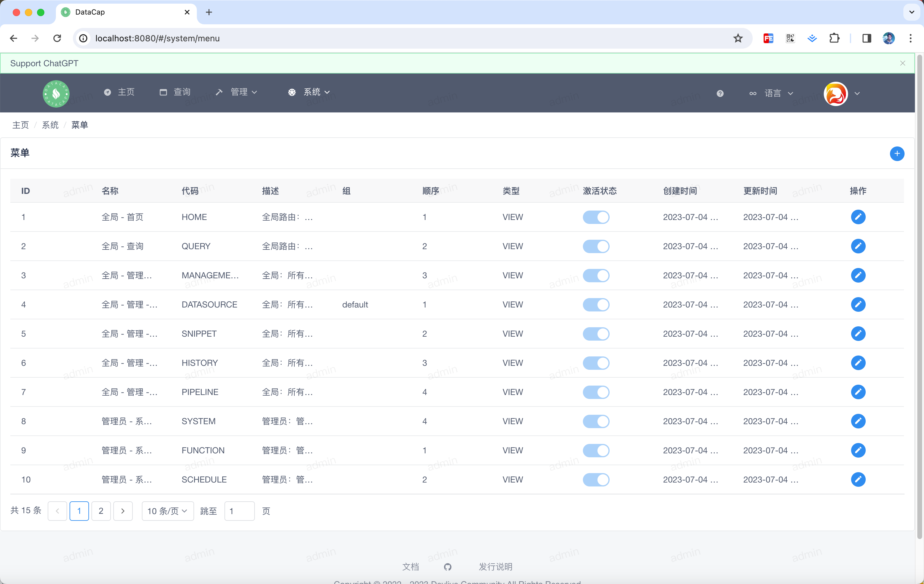Open the Chrome profile avatar
The width and height of the screenshot is (924, 584).
[x=889, y=38]
